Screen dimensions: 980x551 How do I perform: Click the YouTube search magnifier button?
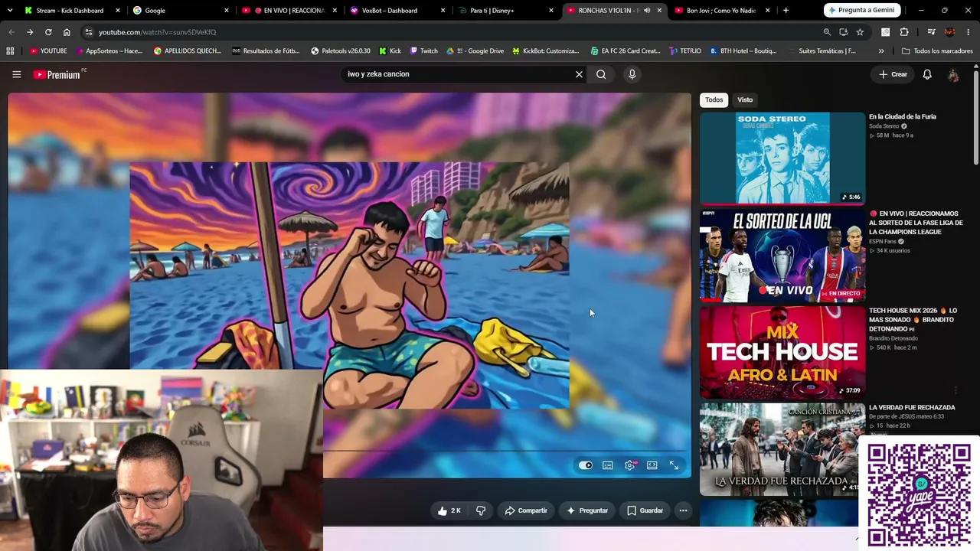coord(601,74)
